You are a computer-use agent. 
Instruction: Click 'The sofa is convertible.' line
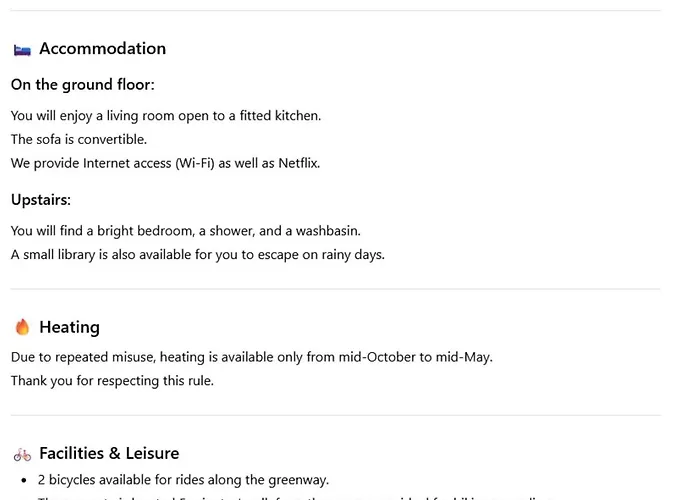79,139
